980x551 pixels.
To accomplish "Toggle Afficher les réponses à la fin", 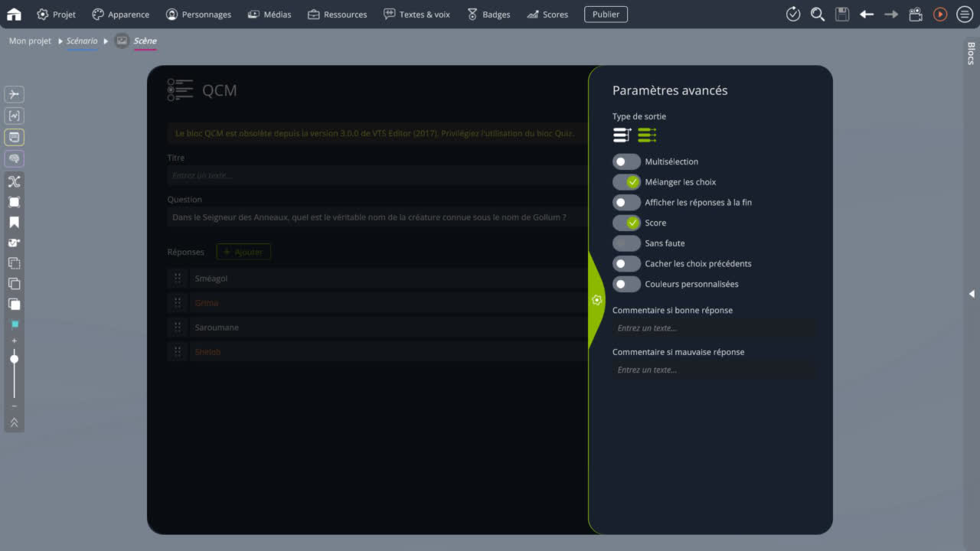I will (626, 203).
